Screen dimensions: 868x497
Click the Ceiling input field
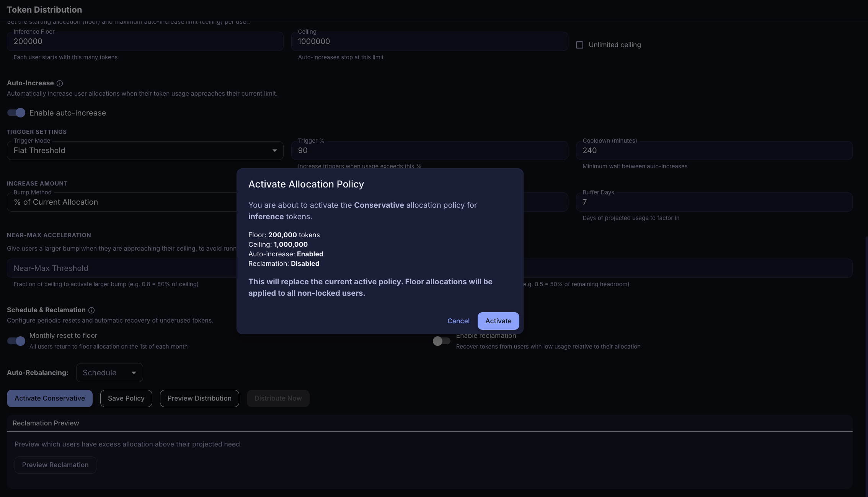[429, 41]
